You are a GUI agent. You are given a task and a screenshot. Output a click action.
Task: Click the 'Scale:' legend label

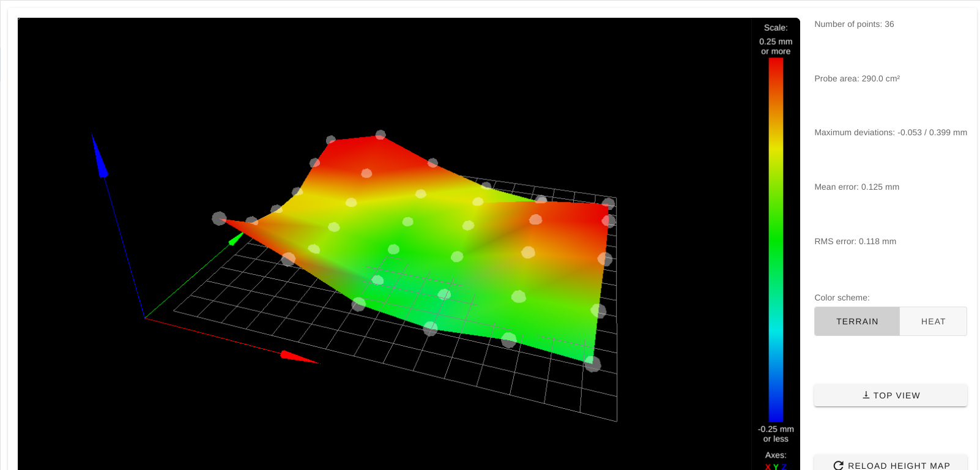(776, 28)
